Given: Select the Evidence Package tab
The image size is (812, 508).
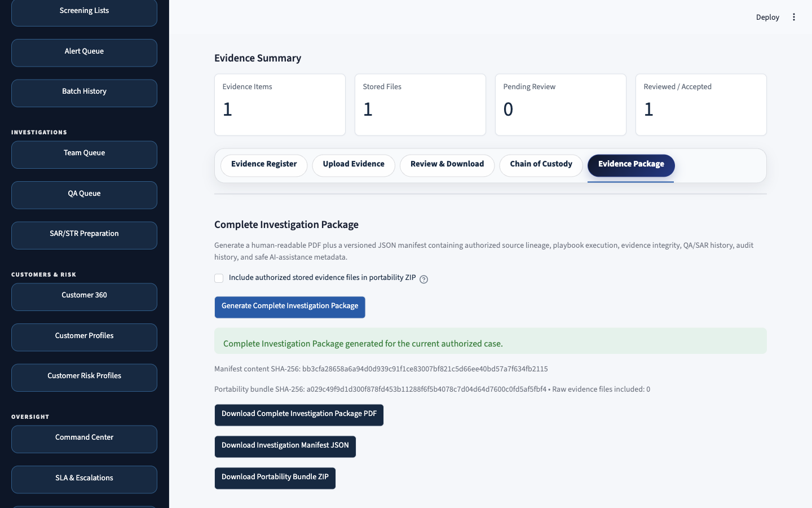Looking at the screenshot, I should 631,165.
